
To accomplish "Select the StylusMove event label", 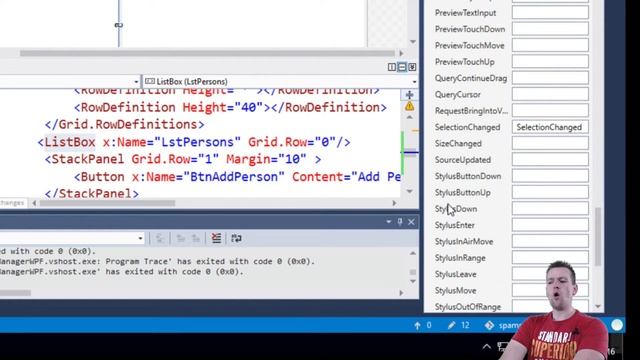I will tap(456, 291).
